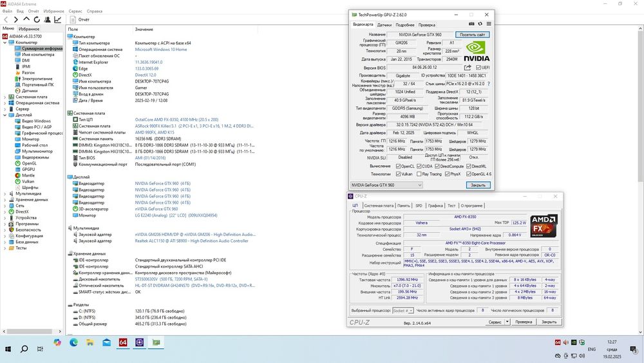This screenshot has width=644, height=363.
Task: Share BIOS with GPU-Z export arrow icon
Action: click(468, 68)
